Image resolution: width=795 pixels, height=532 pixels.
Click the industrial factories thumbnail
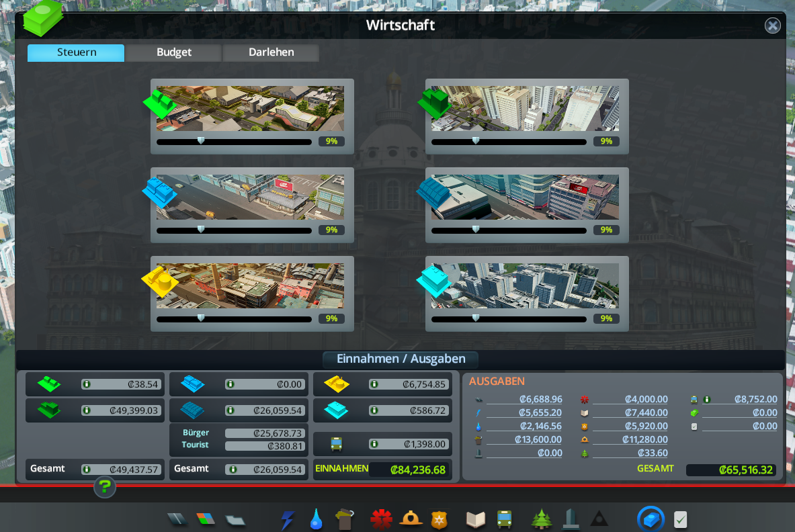coord(250,285)
